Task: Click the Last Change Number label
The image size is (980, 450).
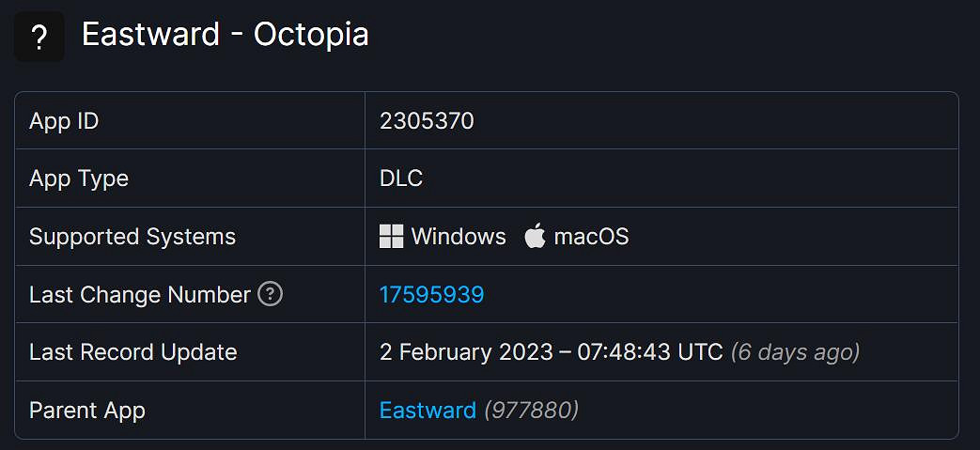Action: click(140, 295)
